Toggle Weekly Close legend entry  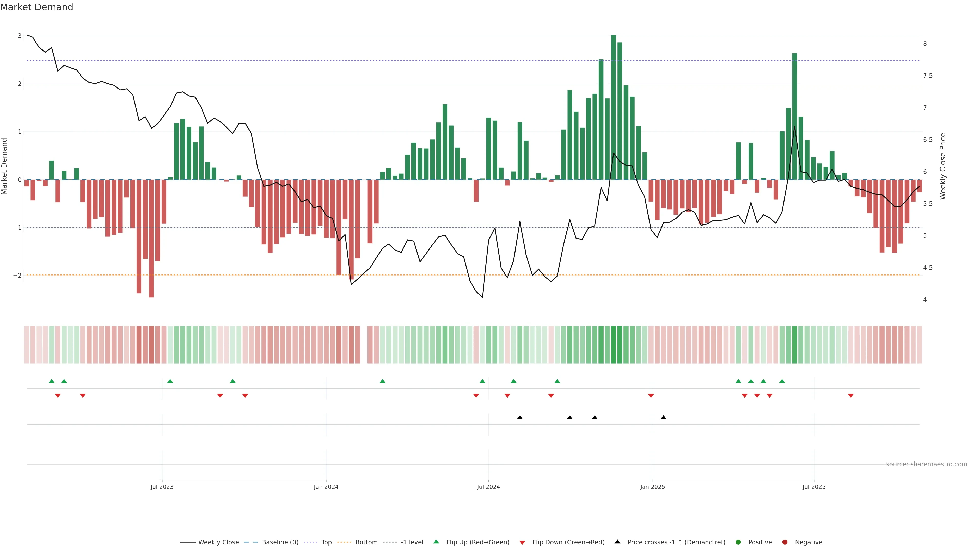tap(218, 542)
